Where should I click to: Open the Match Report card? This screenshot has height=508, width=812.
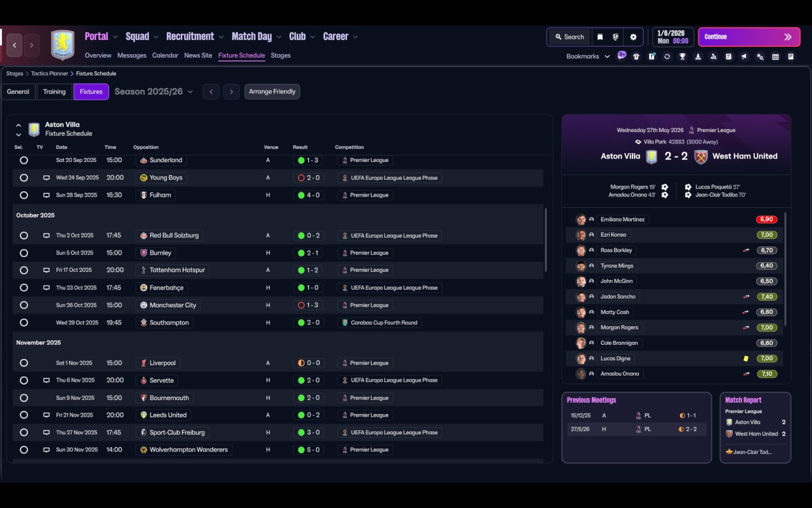coord(756,428)
